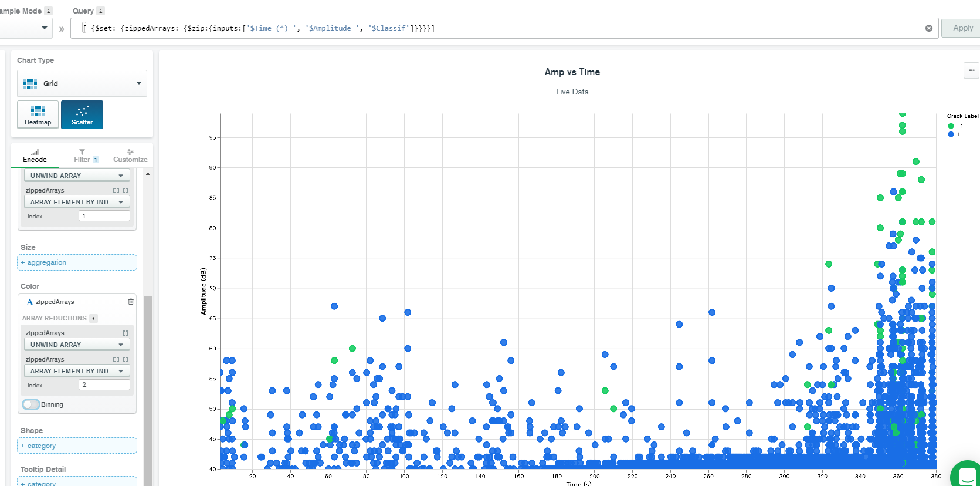Click the Apply query button
Viewport: 980px width, 486px height.
pos(962,28)
